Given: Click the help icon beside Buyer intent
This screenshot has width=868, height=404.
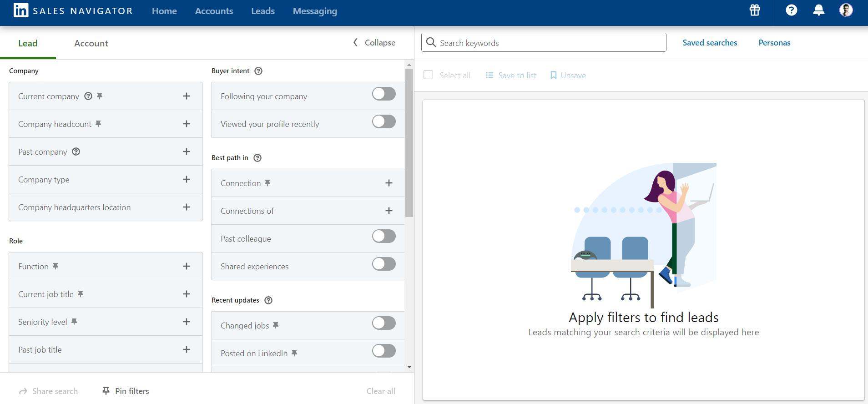Looking at the screenshot, I should click(258, 71).
